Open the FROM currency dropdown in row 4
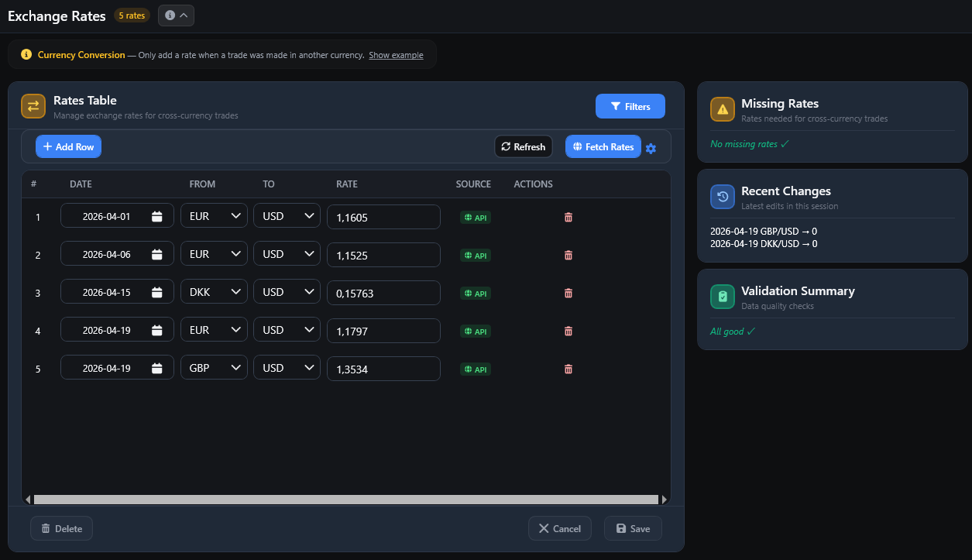Image resolution: width=972 pixels, height=560 pixels. [x=214, y=330]
